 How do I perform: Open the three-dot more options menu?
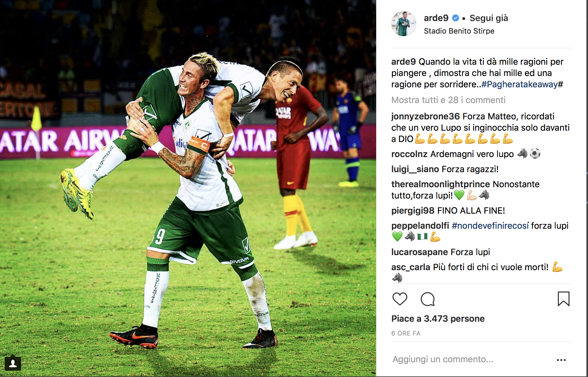tap(561, 360)
